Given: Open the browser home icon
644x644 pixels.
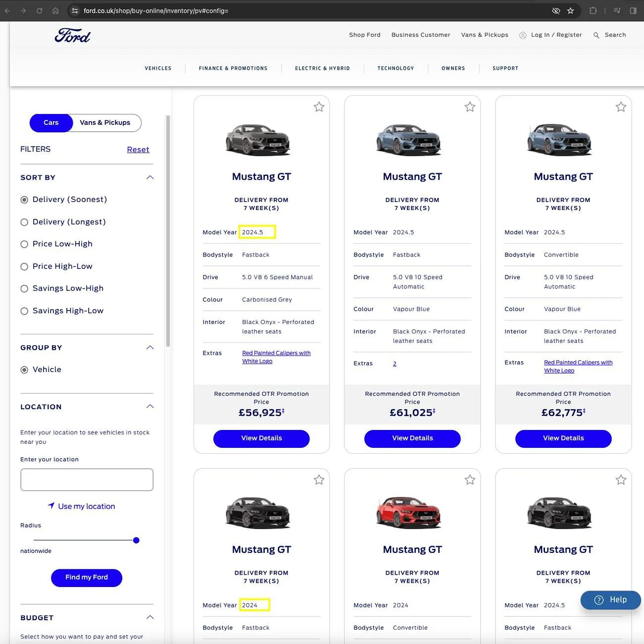Looking at the screenshot, I should [x=55, y=10].
